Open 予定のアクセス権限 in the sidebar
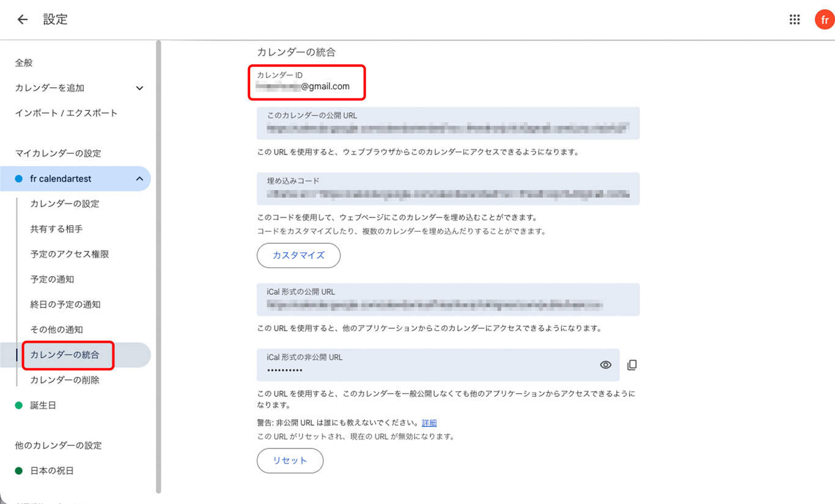 click(x=69, y=254)
